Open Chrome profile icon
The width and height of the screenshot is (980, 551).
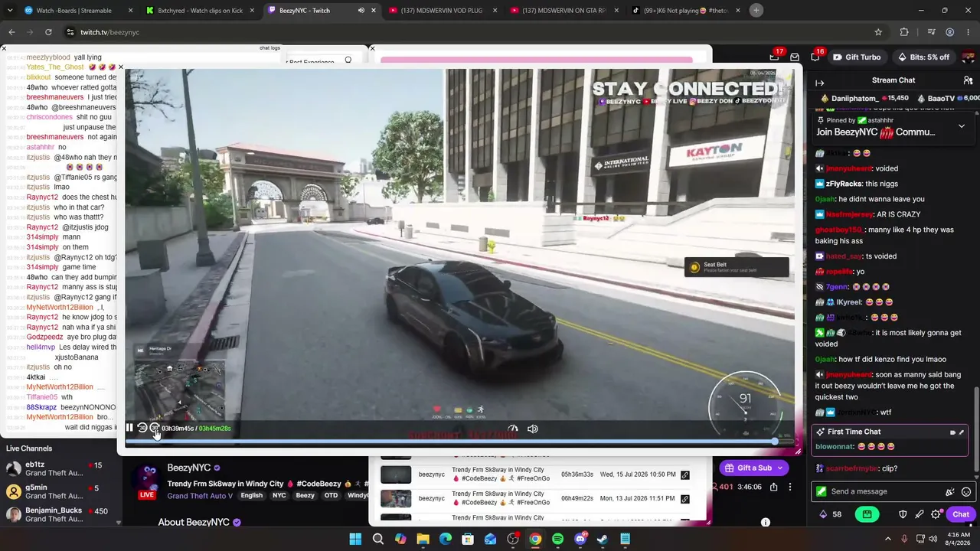pos(950,32)
